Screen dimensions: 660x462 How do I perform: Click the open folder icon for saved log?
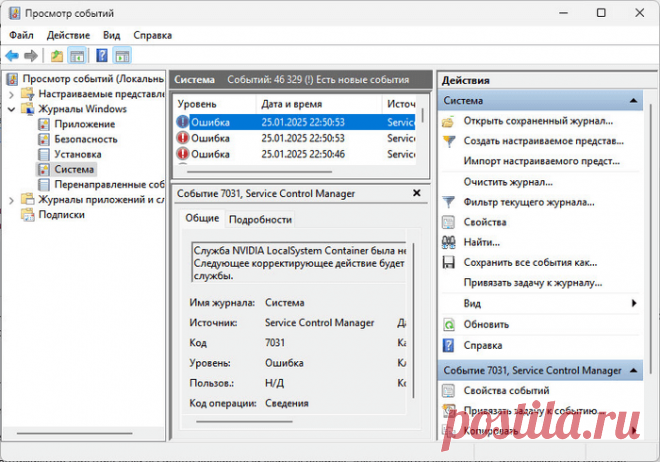click(x=449, y=122)
